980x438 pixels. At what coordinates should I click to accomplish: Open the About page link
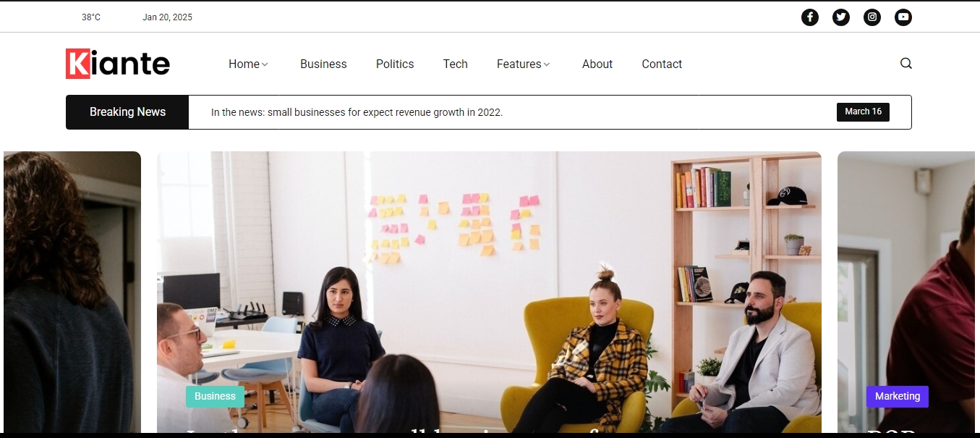click(597, 64)
